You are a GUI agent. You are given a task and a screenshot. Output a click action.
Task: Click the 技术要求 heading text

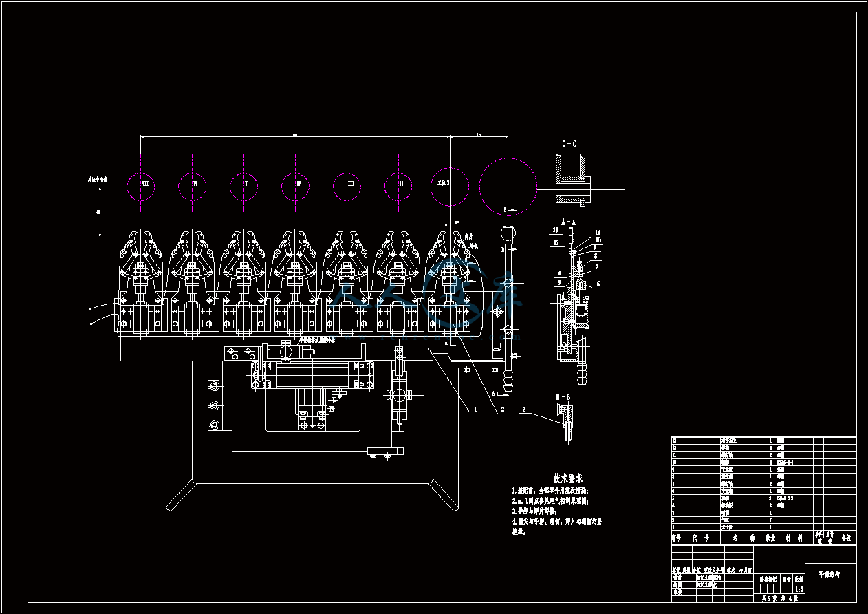click(568, 478)
